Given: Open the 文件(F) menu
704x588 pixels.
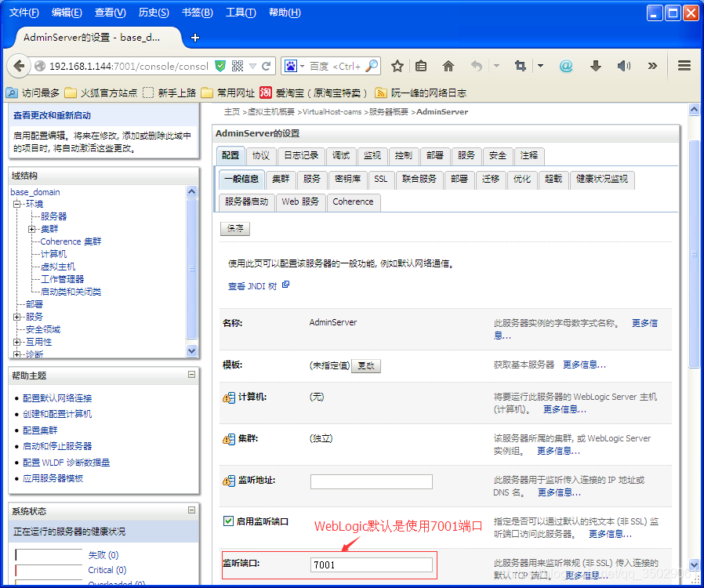Looking at the screenshot, I should click(x=24, y=13).
